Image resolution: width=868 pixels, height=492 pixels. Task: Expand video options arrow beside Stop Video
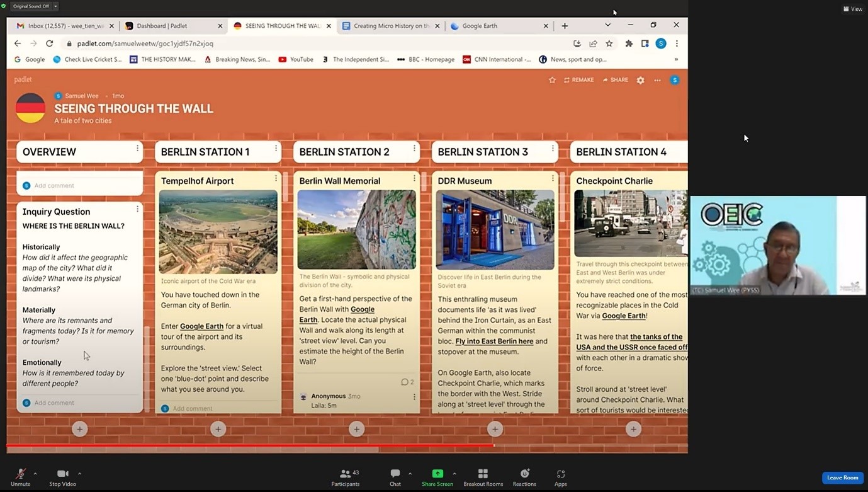[79, 473]
